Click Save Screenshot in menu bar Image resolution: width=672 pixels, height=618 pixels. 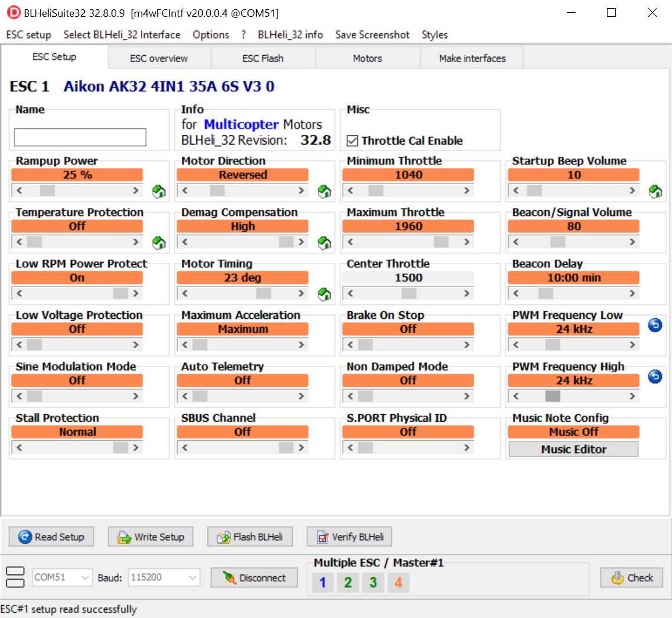(x=372, y=35)
